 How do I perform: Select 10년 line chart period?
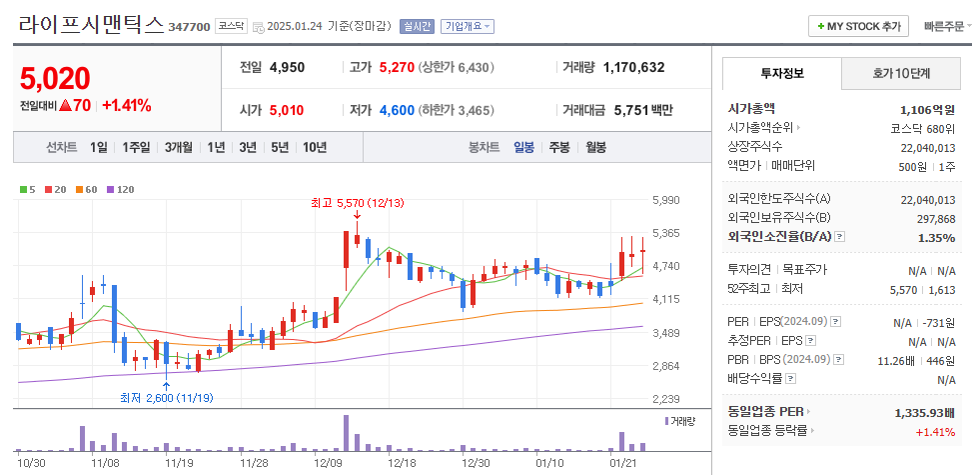click(315, 148)
